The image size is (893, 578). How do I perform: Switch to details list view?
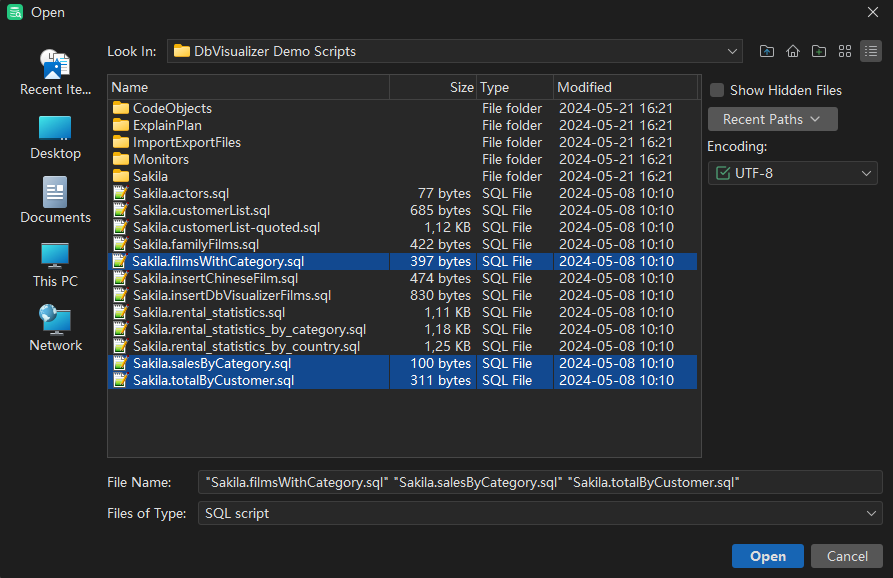pos(870,51)
